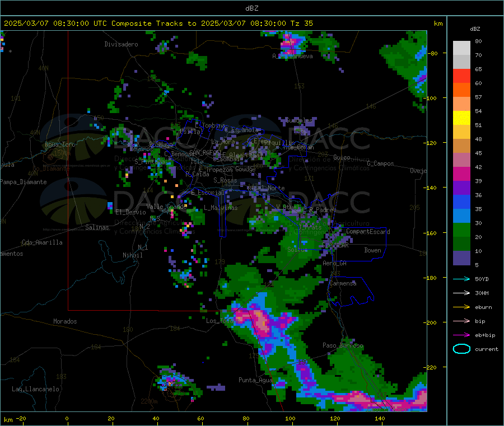
Task: Click the yellow eburn arrow icon in legend
Action: 461,307
